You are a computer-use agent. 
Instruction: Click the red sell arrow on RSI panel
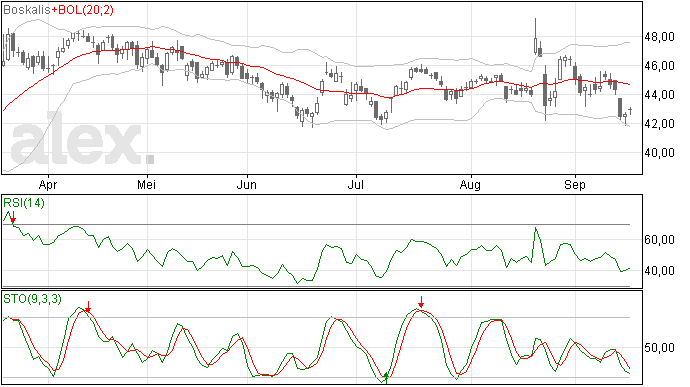[13, 217]
